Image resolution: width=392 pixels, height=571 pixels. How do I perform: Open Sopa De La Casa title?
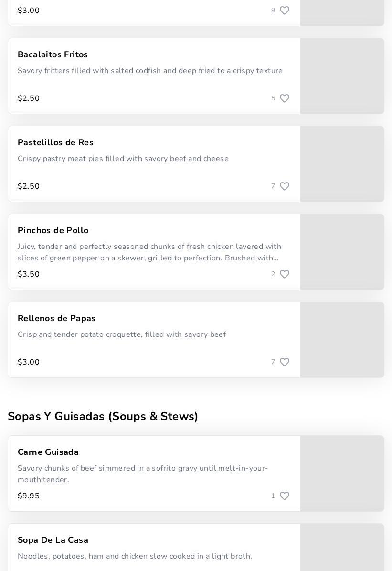coord(53,540)
